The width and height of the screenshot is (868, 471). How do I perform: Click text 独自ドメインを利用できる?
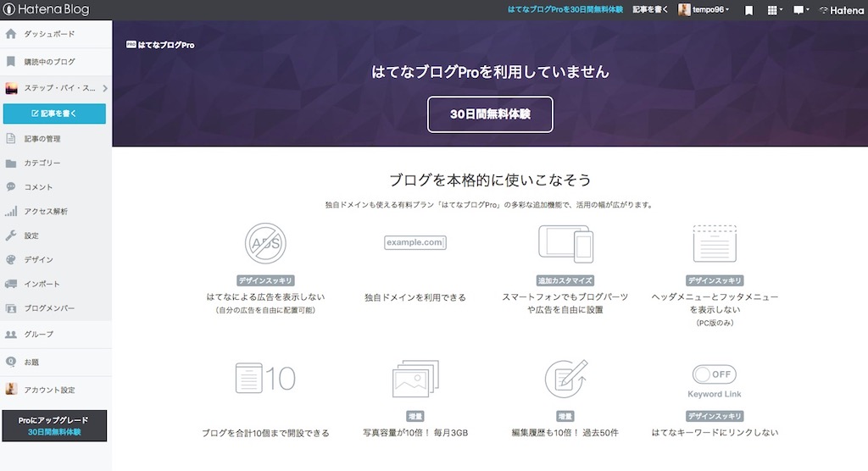click(415, 297)
